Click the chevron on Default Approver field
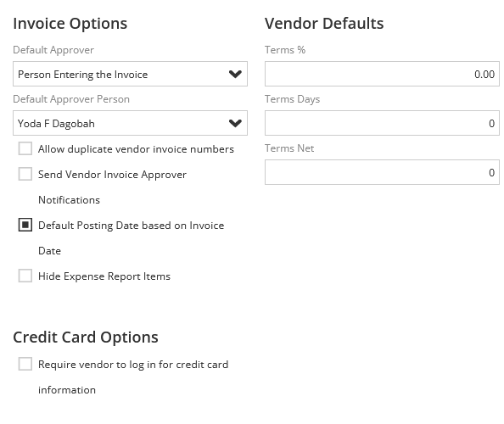504x424 pixels. (x=235, y=75)
